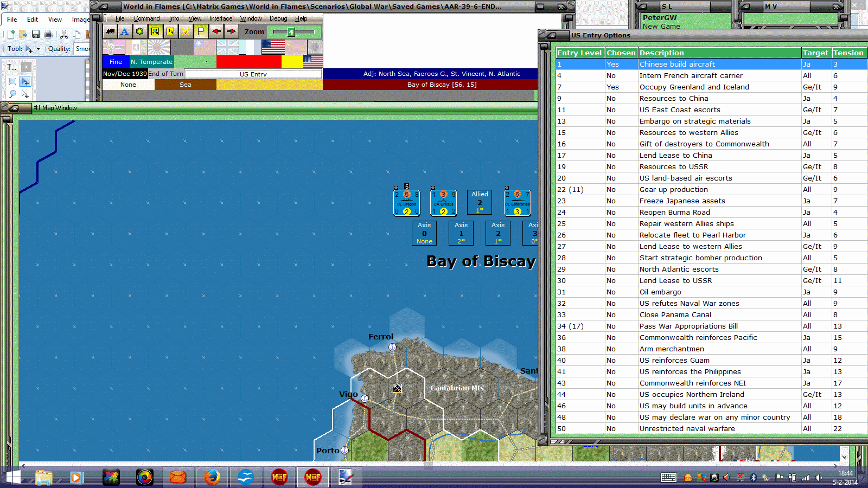The height and width of the screenshot is (488, 868).
Task: Select the United States flag in flag row
Action: [x=273, y=47]
